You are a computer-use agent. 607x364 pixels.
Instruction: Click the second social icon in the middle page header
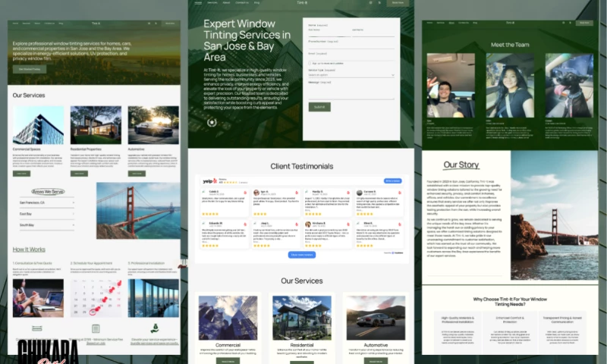pos(379,3)
